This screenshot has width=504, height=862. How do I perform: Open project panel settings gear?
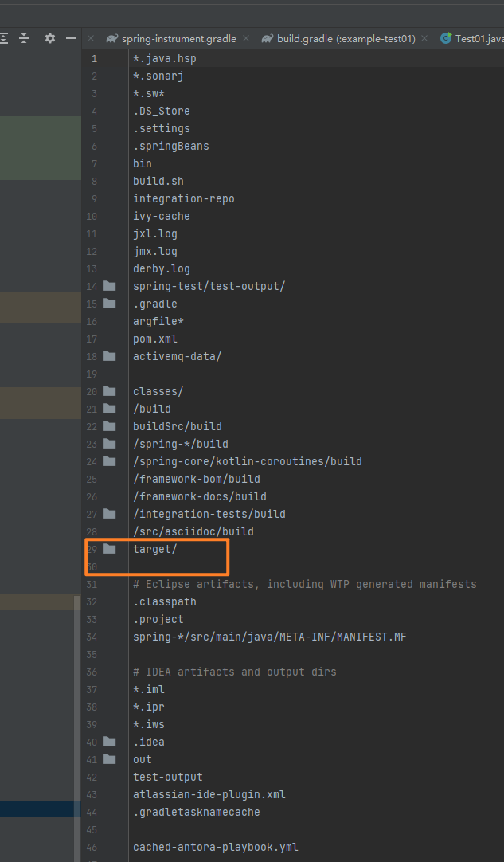pos(50,38)
